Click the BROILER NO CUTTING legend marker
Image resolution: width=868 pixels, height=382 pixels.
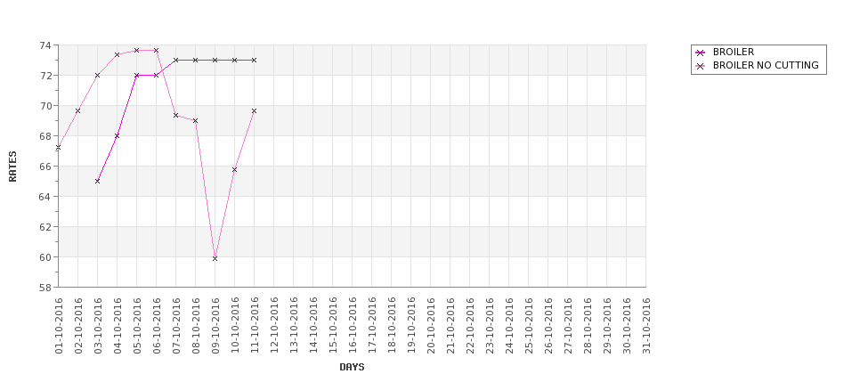(x=701, y=66)
